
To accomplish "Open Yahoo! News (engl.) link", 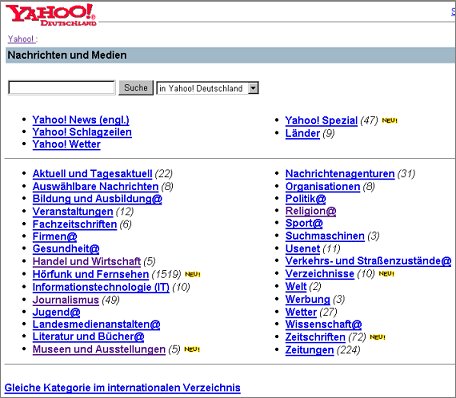I will pos(81,120).
